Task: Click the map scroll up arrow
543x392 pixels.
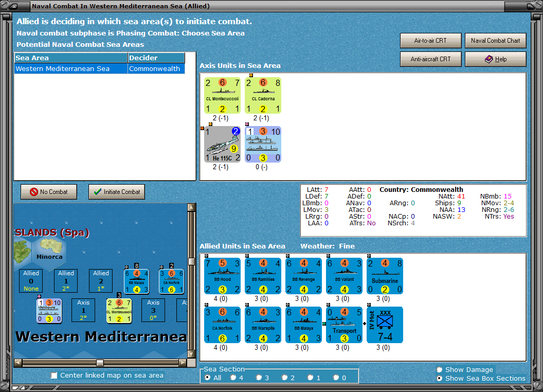Action: click(x=191, y=207)
